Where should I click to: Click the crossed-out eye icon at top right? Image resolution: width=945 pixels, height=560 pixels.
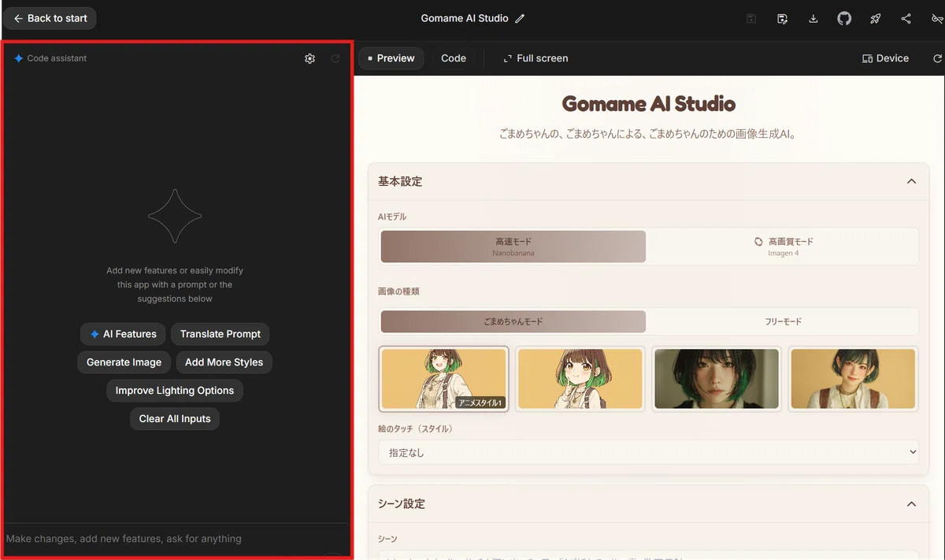click(936, 19)
